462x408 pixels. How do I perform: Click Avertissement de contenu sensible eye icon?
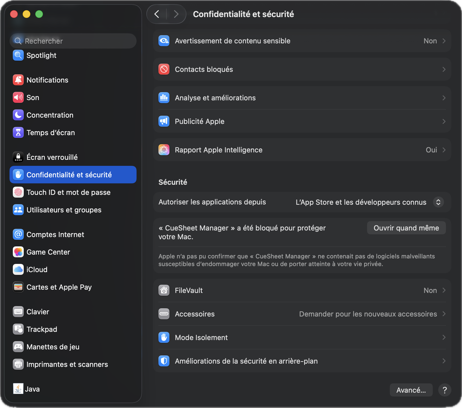tap(164, 41)
